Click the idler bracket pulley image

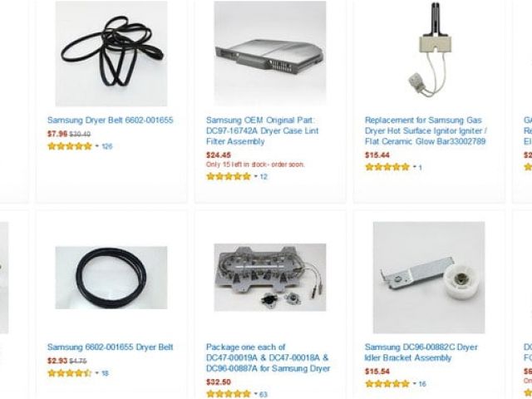point(429,278)
